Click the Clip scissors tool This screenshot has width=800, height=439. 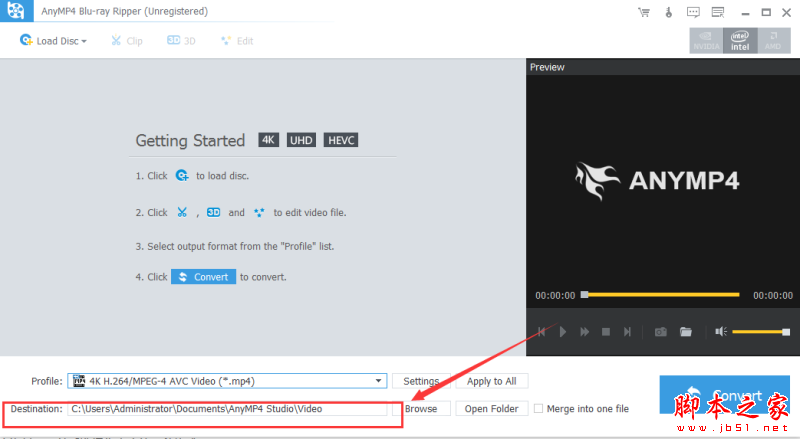click(x=127, y=41)
